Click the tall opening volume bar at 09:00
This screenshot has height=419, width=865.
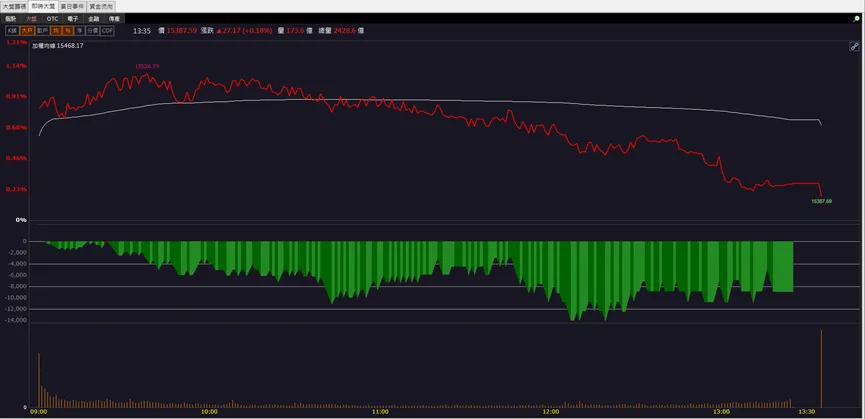pyautogui.click(x=39, y=380)
